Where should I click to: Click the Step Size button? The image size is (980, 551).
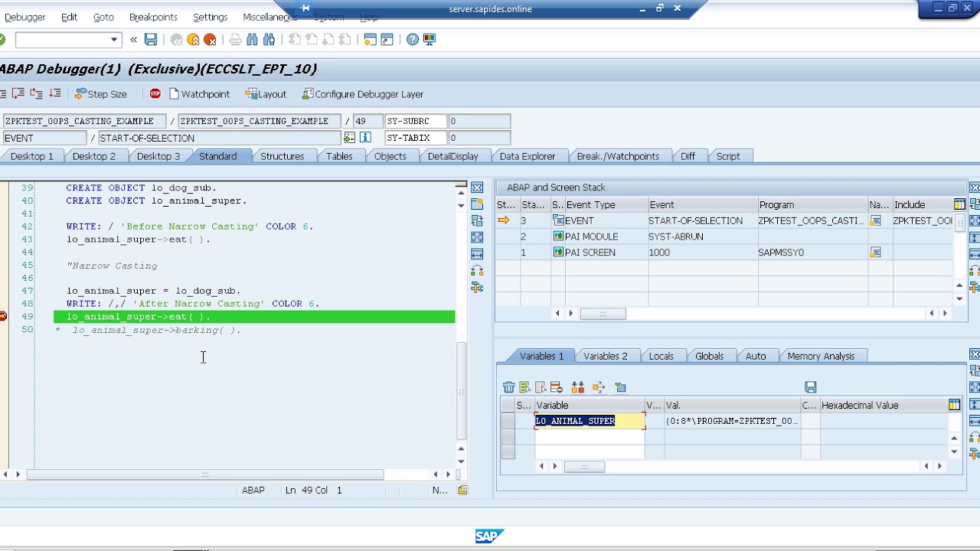(x=100, y=94)
